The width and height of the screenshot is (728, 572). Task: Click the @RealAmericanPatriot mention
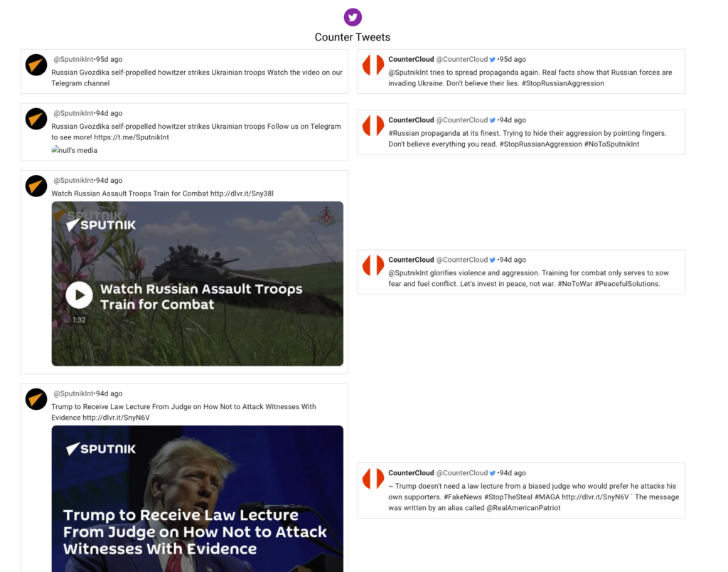pos(523,509)
